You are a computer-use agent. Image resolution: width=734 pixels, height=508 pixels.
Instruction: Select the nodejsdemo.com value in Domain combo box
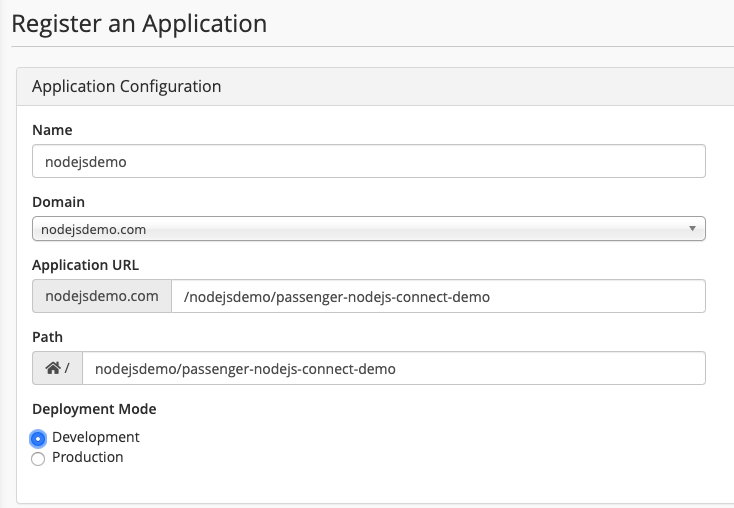[94, 229]
